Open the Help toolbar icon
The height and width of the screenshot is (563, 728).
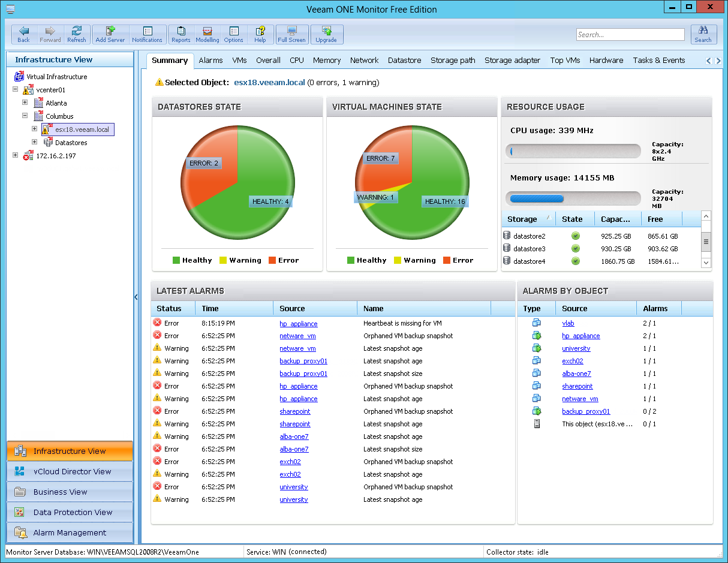[260, 34]
